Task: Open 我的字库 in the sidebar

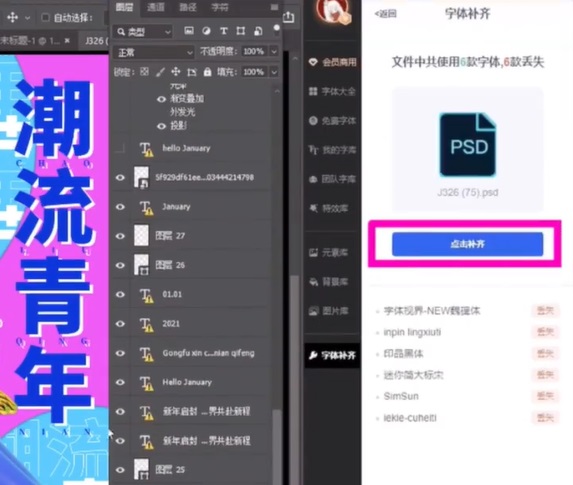Action: click(x=333, y=150)
